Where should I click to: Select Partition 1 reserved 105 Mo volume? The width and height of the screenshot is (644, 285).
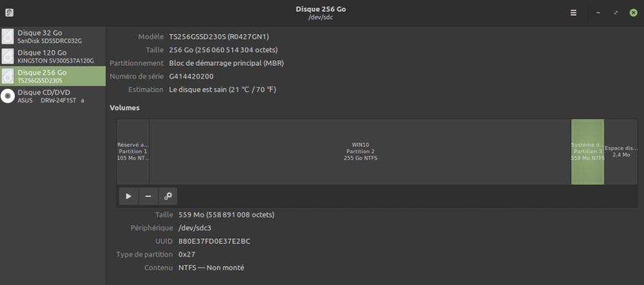[x=133, y=152]
